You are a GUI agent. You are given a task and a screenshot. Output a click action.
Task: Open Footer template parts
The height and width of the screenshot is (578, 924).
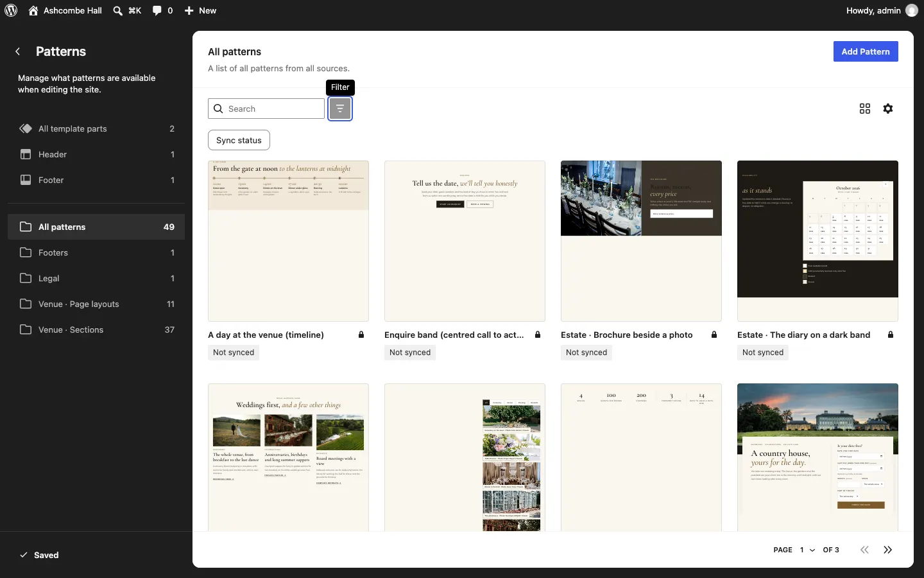(96, 180)
